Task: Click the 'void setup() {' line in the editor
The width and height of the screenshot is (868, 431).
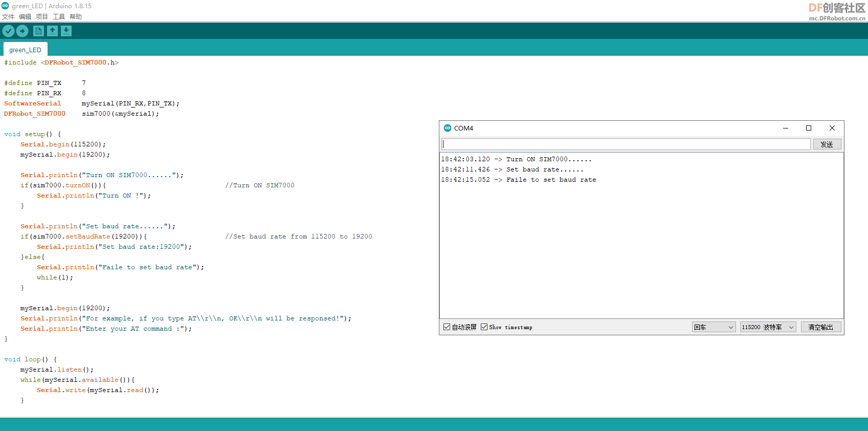Action: click(33, 134)
